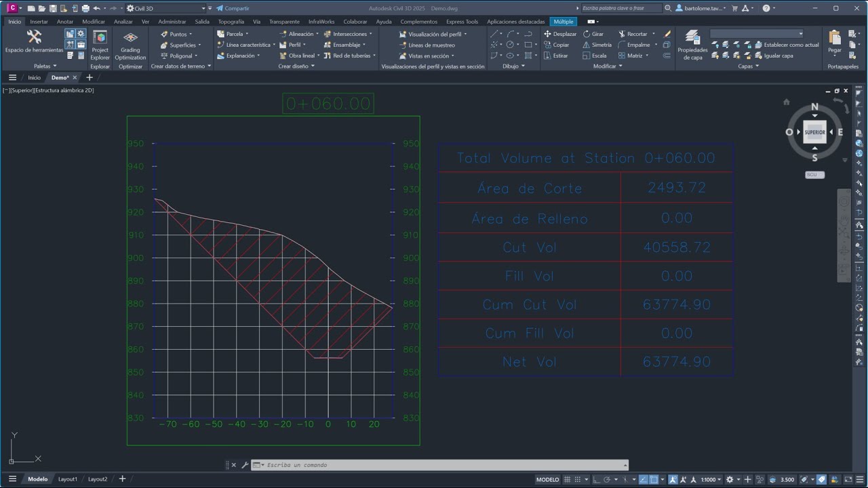Expand the Crear diseño panel
The image size is (868, 488).
click(296, 66)
